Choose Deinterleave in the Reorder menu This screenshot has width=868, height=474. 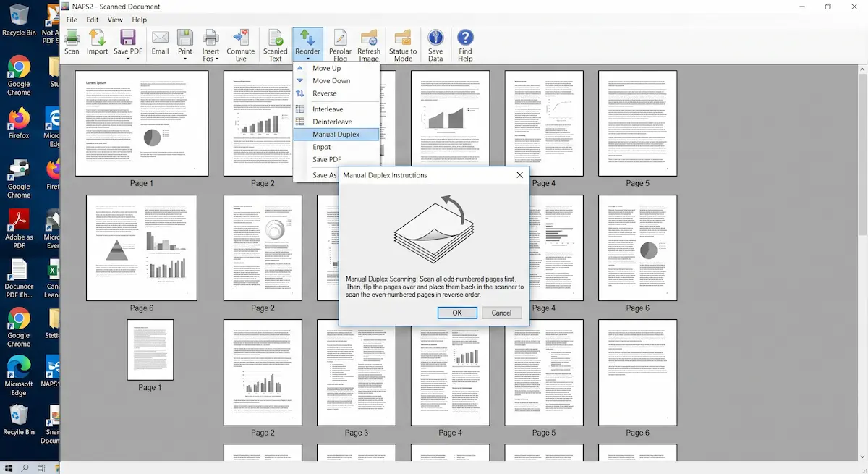coord(336,122)
